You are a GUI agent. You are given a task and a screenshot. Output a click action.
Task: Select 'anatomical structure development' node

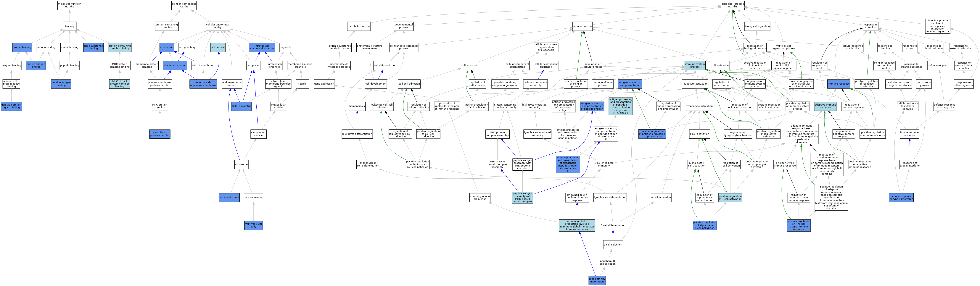coord(370,47)
